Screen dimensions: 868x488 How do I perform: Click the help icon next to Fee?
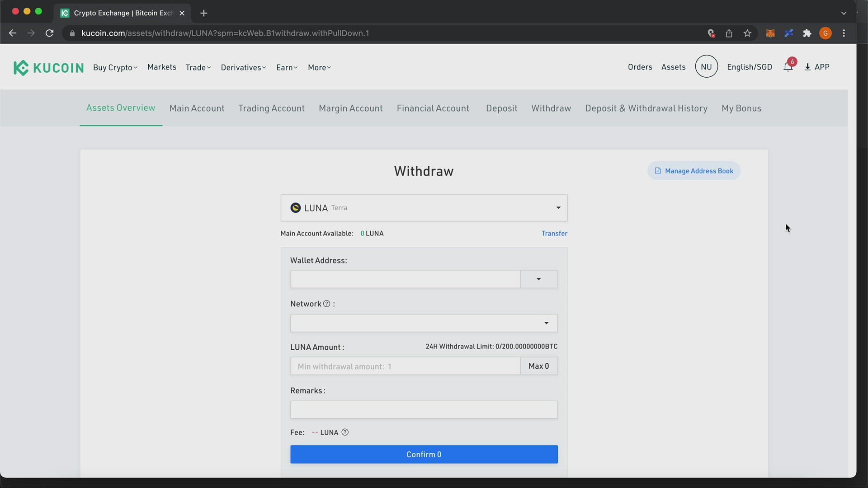pyautogui.click(x=345, y=432)
